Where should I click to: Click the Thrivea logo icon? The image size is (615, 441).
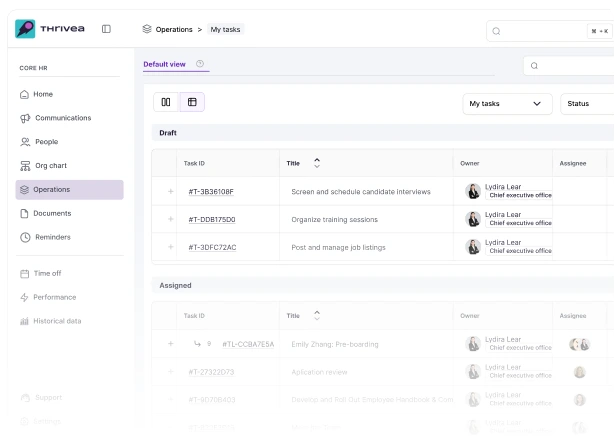pos(26,28)
